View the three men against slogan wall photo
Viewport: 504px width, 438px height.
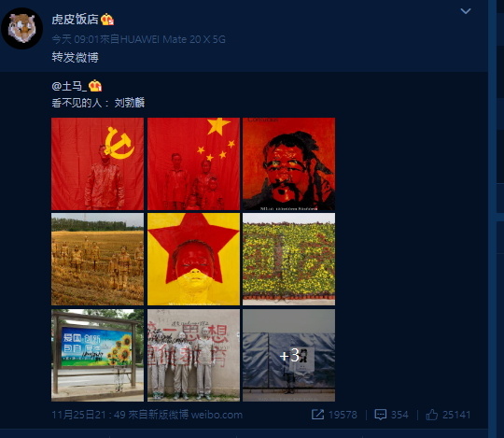point(193,356)
